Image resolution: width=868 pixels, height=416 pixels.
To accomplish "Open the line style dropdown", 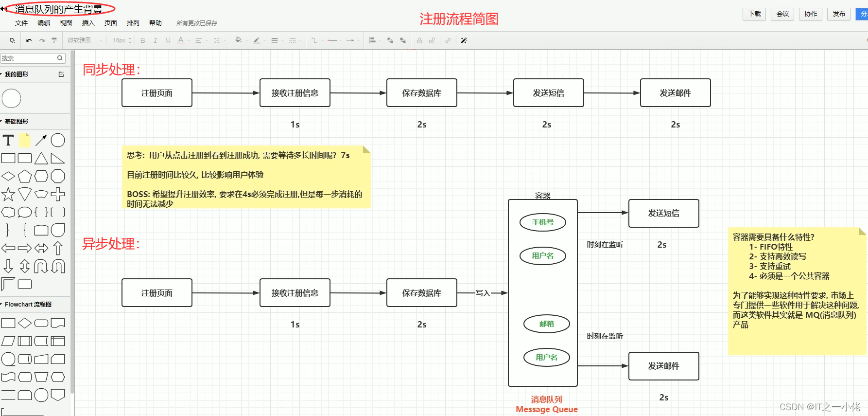I will coord(295,40).
